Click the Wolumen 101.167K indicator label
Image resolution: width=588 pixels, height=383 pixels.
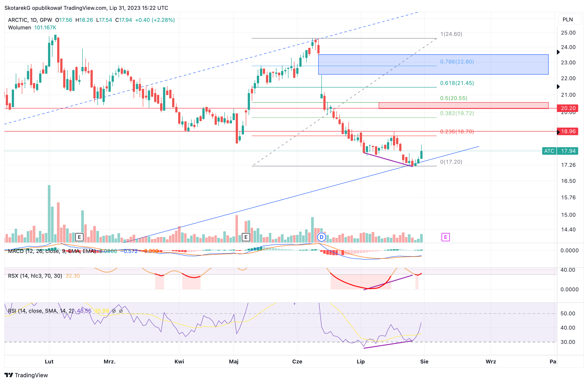(32, 27)
